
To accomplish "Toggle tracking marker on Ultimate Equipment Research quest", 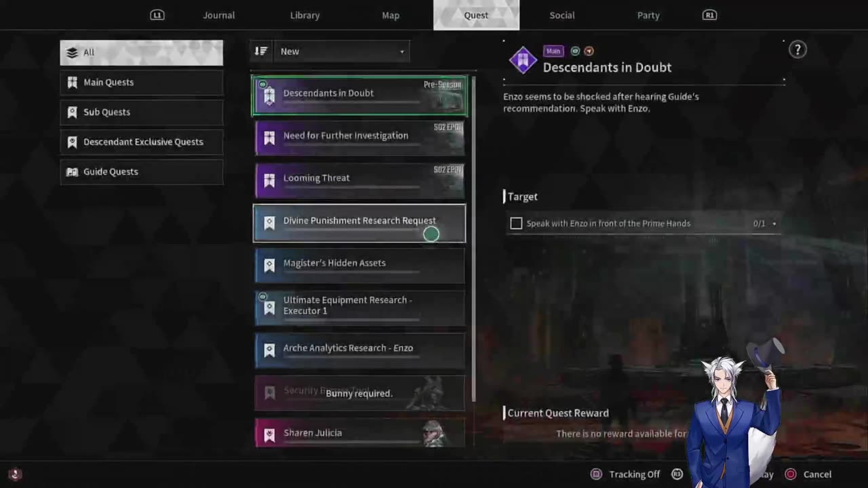I will (262, 296).
